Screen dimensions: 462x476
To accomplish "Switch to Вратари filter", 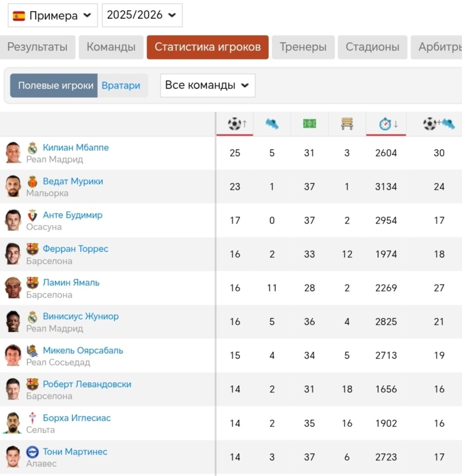I will (x=121, y=85).
